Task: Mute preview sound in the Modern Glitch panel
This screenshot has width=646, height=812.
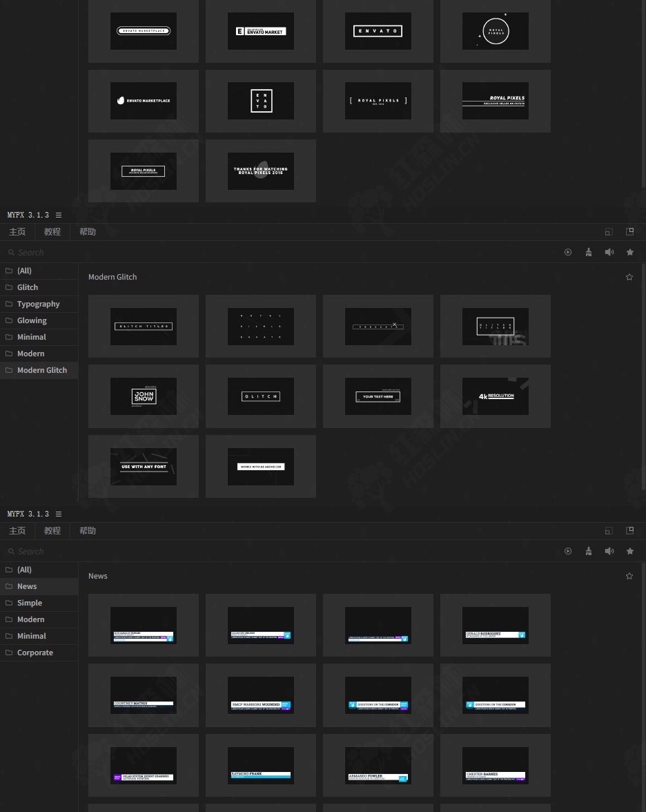Action: [x=609, y=252]
